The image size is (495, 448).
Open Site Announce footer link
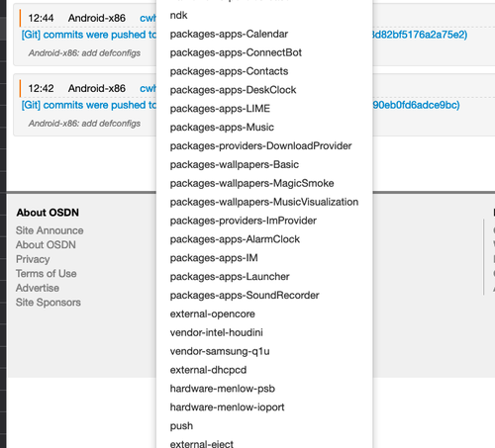[49, 230]
